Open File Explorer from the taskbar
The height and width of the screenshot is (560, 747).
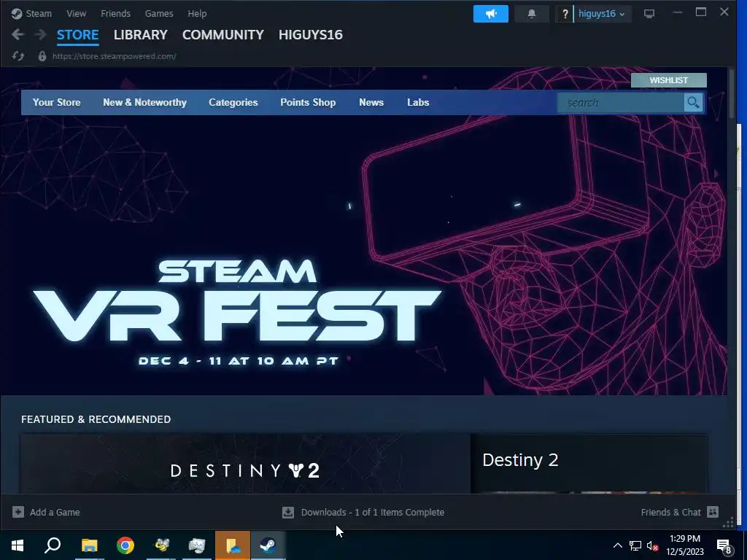(89, 545)
